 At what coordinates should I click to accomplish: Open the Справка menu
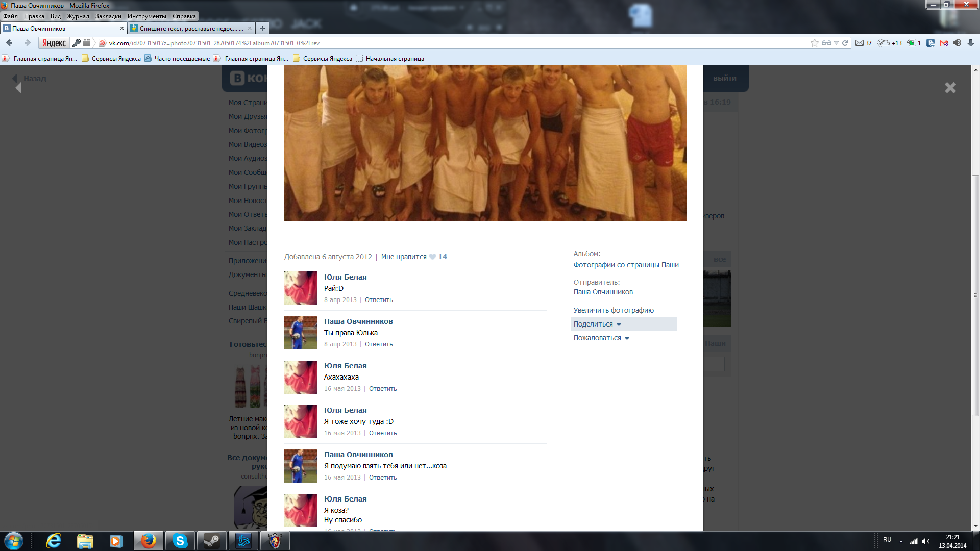coord(184,16)
